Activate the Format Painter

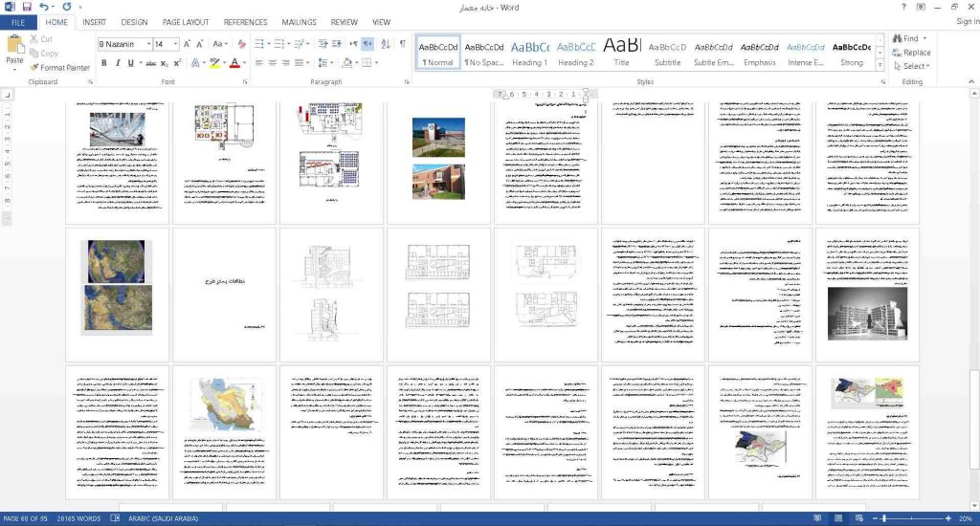[59, 68]
